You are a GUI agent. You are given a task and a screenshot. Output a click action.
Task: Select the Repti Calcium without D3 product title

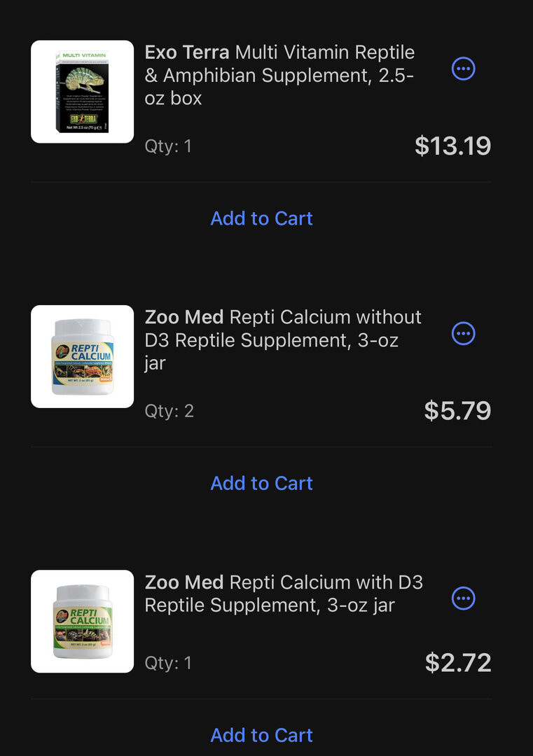283,339
